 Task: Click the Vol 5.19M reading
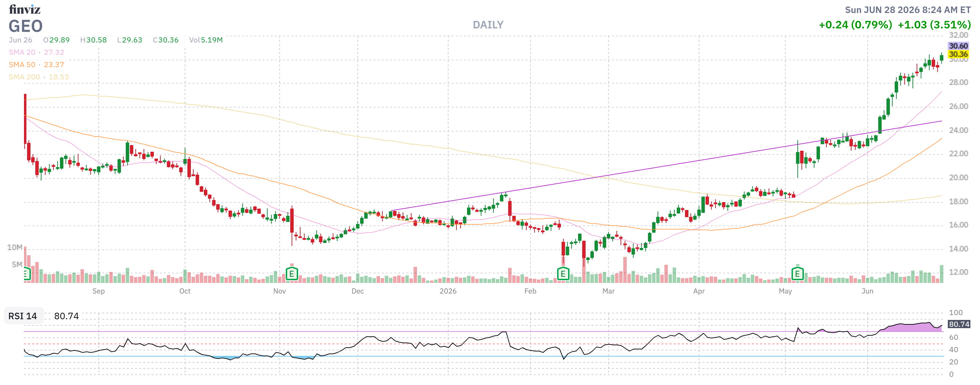click(206, 40)
